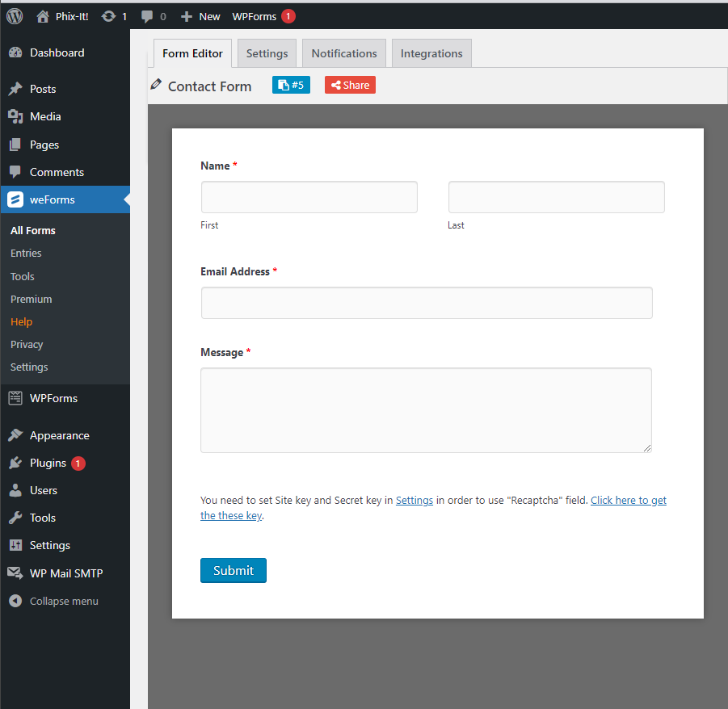
Task: Click the WordPress logo icon
Action: 15,15
